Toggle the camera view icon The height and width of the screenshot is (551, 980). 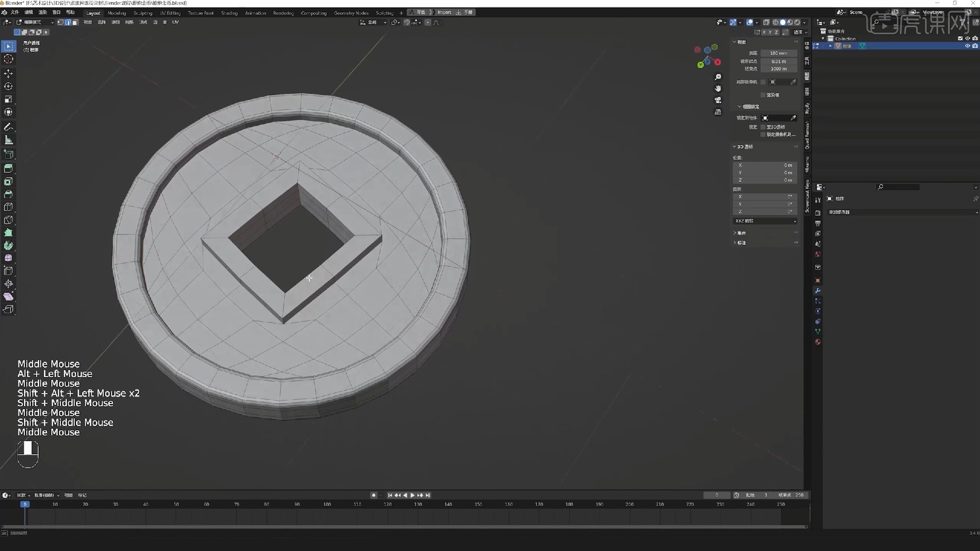coord(718,100)
